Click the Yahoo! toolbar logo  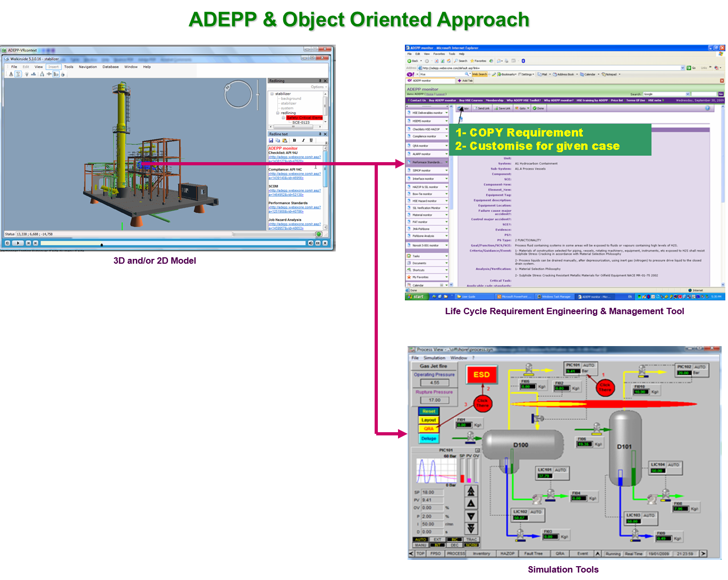(x=410, y=74)
